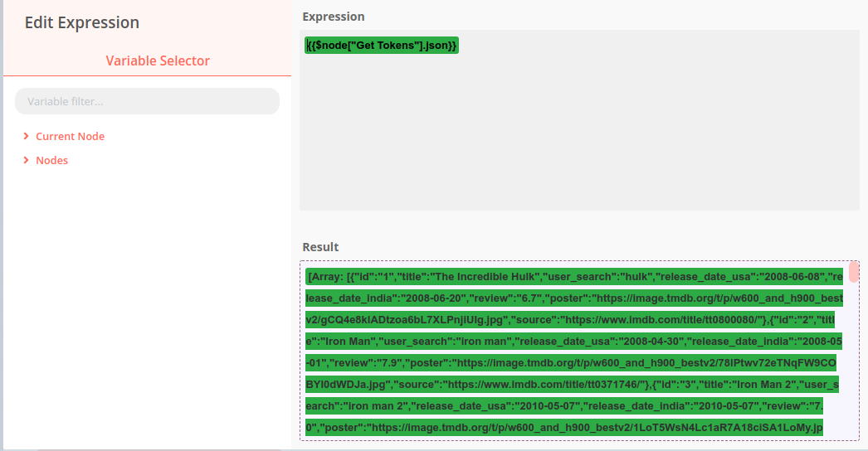Image resolution: width=868 pixels, height=451 pixels.
Task: Click the Result panel scrollbar thumb
Action: (854, 272)
